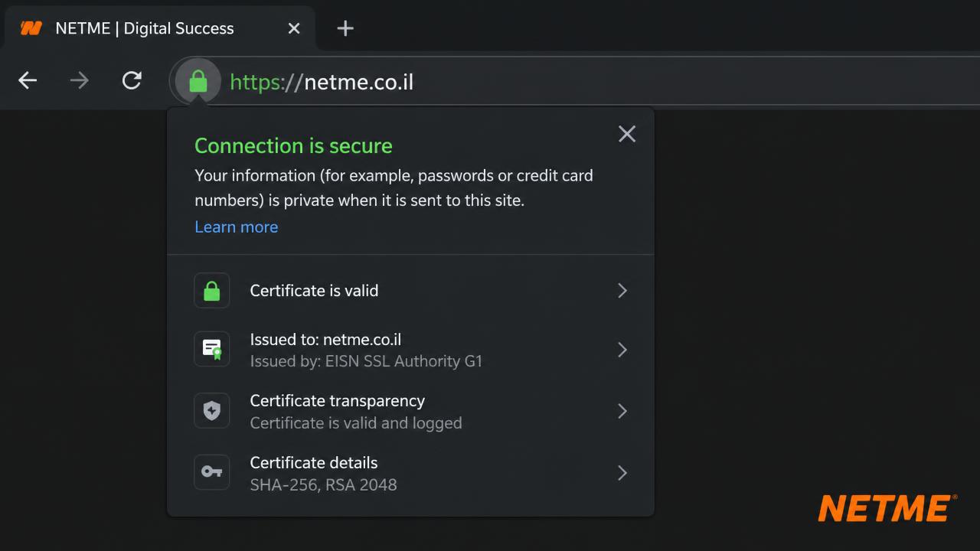Expand the Issued to netme.co.il chevron
980x551 pixels.
[x=622, y=350]
